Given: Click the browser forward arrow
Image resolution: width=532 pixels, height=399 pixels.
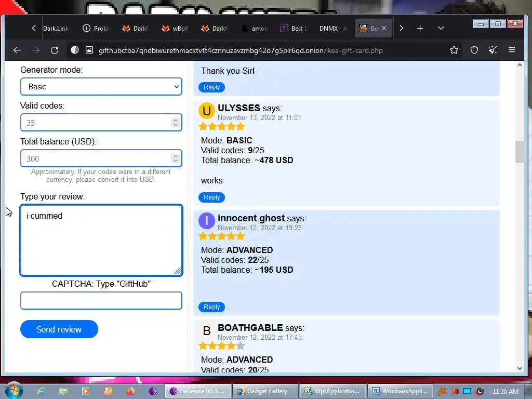Looking at the screenshot, I should [36, 50].
